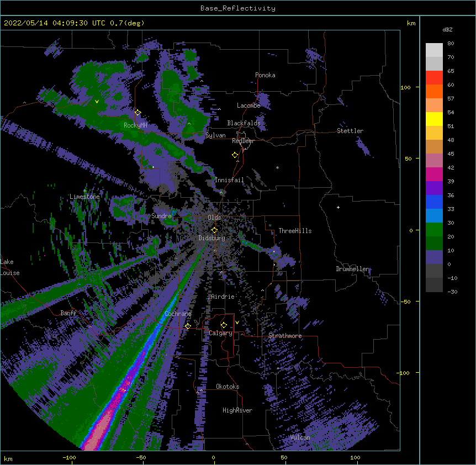Click the RedDeer city label

243,141
